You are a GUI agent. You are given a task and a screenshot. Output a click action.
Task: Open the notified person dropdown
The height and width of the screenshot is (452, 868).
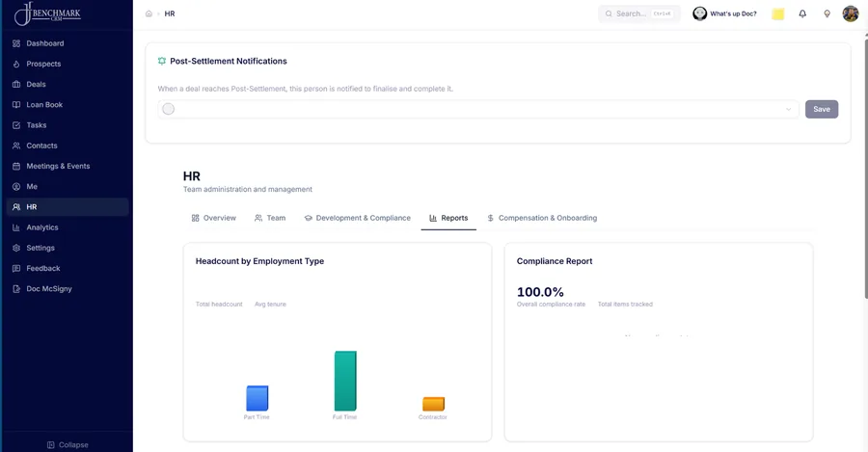478,109
